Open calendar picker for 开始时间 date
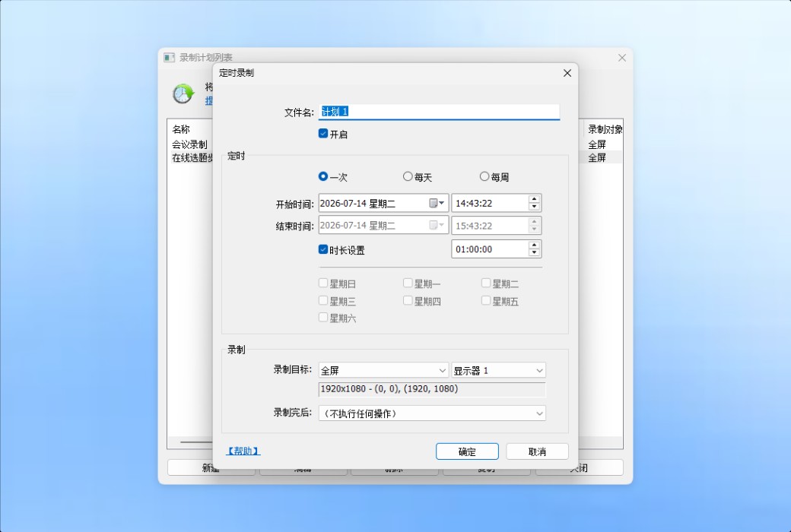Viewport: 791px width, 532px height. coord(437,203)
